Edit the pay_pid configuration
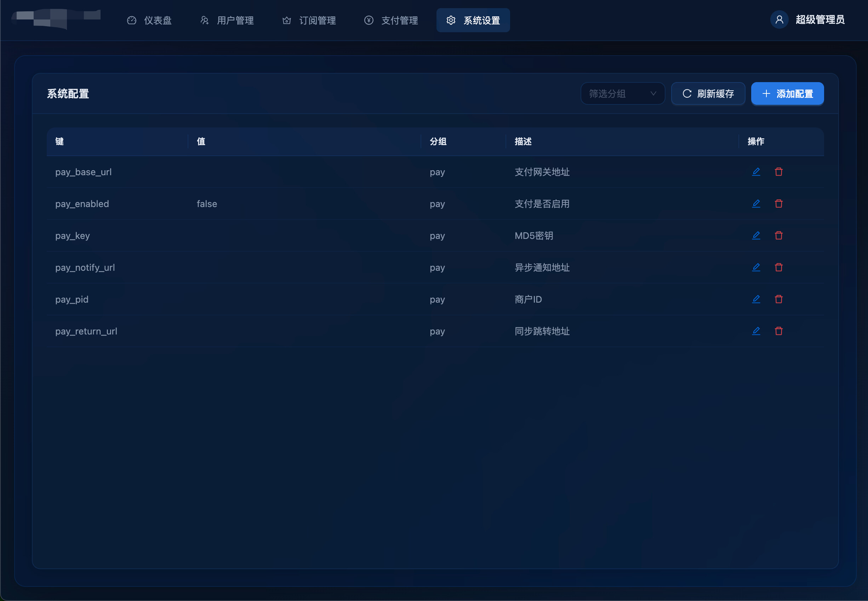Viewport: 868px width, 601px height. click(756, 299)
